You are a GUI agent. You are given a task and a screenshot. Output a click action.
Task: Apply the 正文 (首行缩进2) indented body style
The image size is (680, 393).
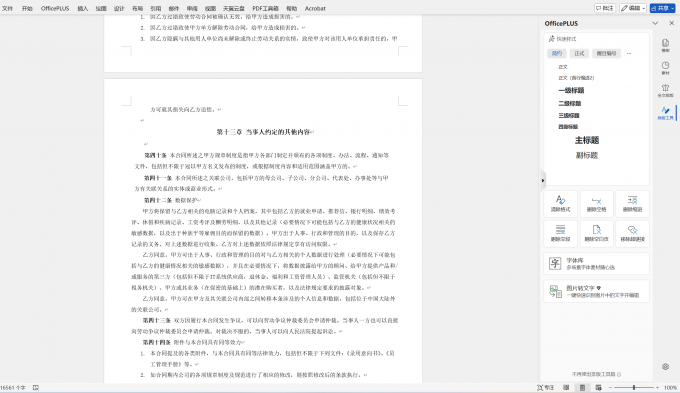tap(576, 78)
